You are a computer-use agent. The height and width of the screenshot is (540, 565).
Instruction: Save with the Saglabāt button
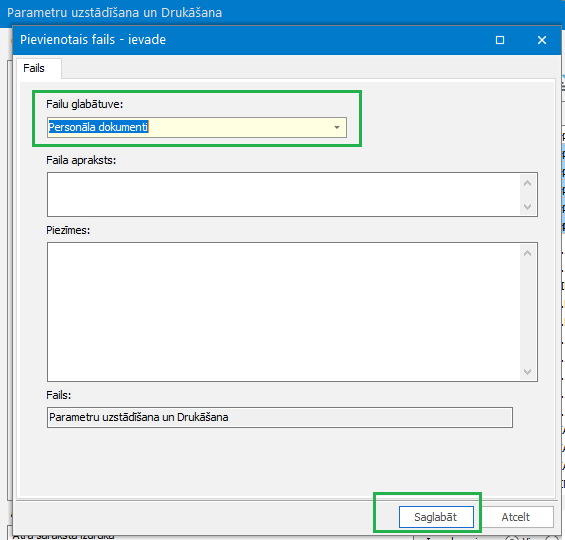(x=436, y=517)
